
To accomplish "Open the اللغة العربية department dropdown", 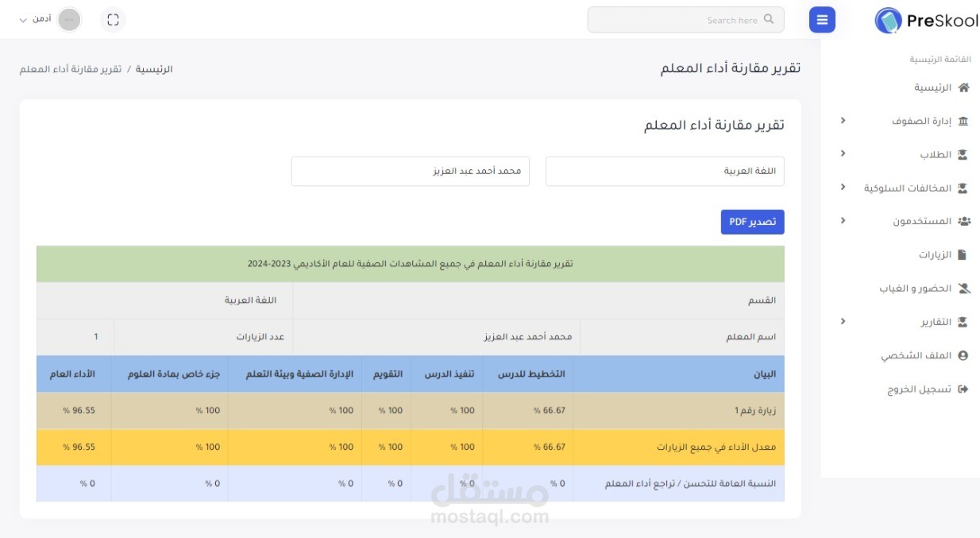I will tap(665, 171).
